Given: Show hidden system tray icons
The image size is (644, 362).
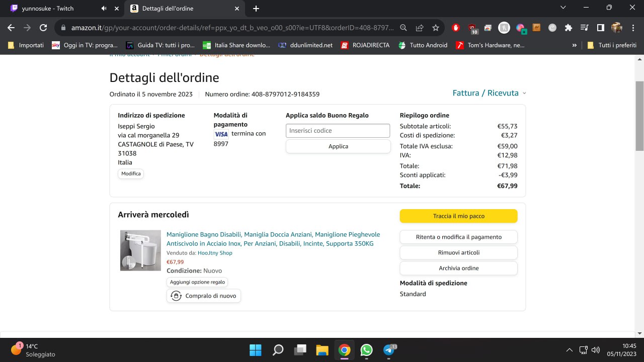Looking at the screenshot, I should pos(570,350).
